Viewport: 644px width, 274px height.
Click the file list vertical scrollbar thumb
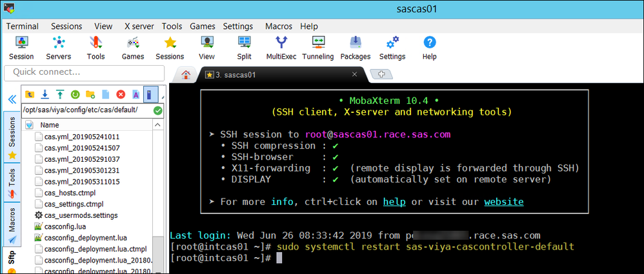point(157,254)
